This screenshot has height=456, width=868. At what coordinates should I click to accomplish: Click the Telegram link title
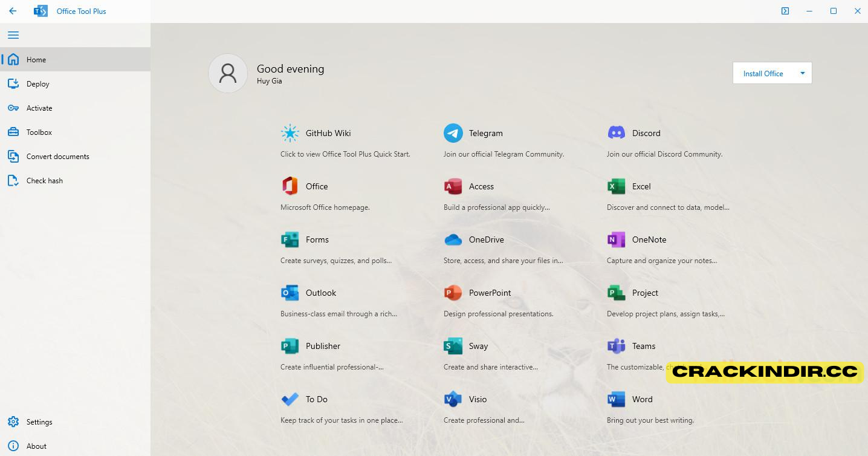point(486,133)
